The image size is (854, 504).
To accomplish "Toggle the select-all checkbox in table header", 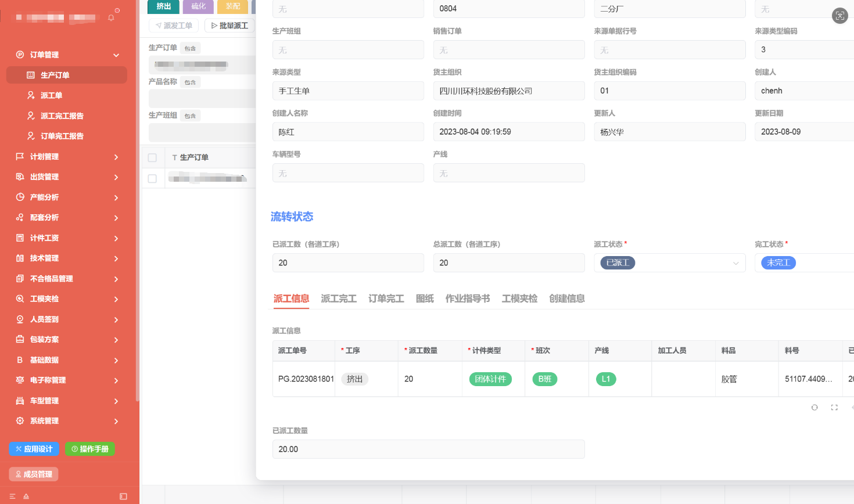I will pos(152,157).
